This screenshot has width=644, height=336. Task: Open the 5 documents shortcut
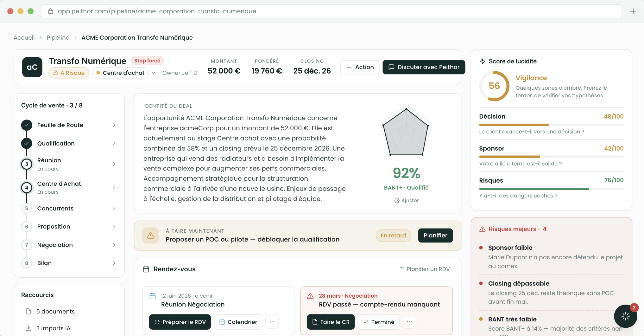pyautogui.click(x=51, y=312)
